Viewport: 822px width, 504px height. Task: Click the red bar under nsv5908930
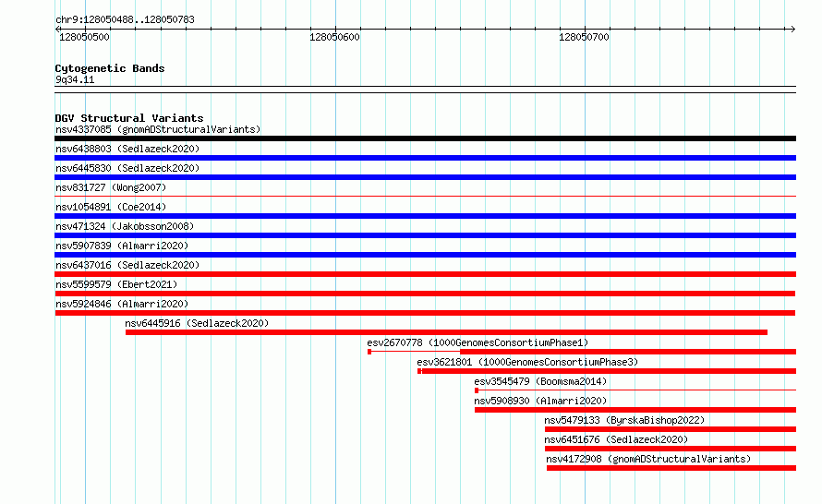(635, 410)
